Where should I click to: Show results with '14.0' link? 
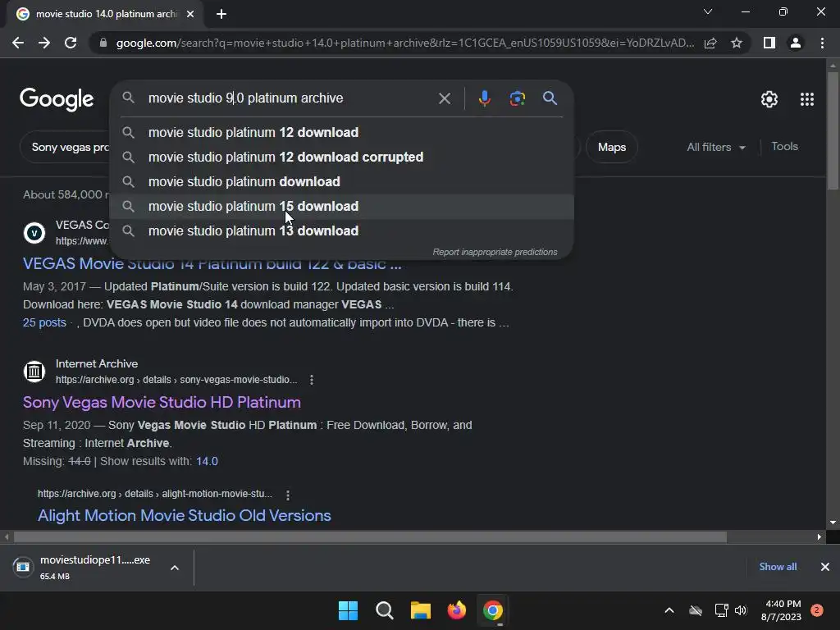207,461
